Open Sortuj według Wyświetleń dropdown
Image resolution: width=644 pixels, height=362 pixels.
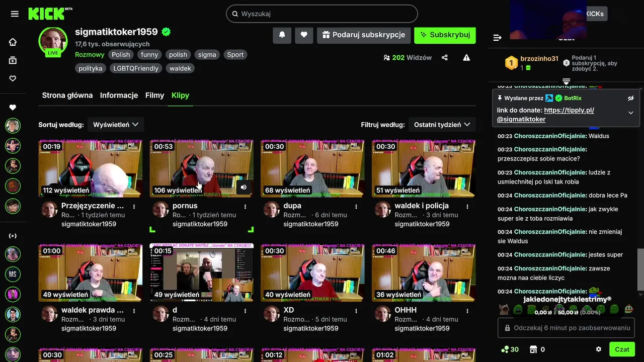116,125
